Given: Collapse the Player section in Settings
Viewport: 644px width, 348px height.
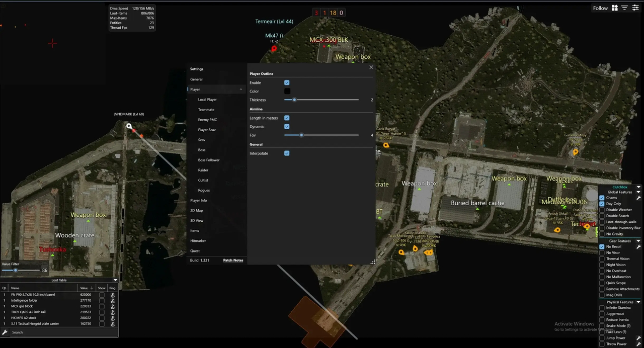Looking at the screenshot, I should click(240, 89).
